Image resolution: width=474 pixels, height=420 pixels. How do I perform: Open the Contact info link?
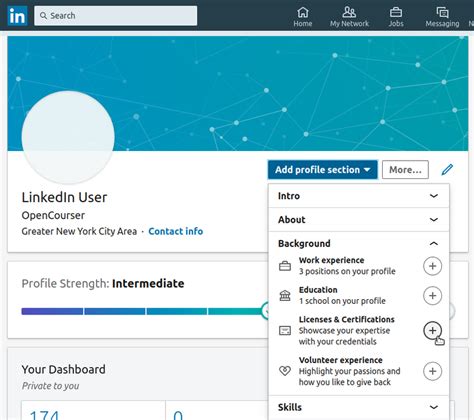pos(176,231)
